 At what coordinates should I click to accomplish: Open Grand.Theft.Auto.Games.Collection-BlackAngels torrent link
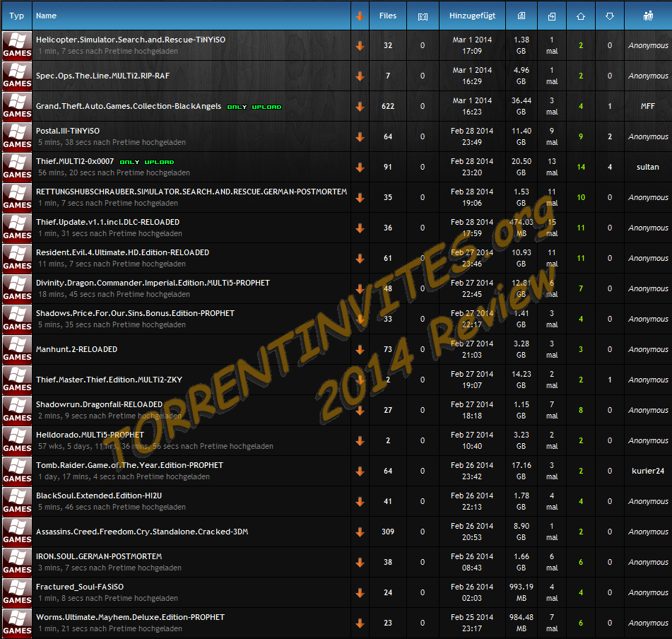(x=129, y=106)
